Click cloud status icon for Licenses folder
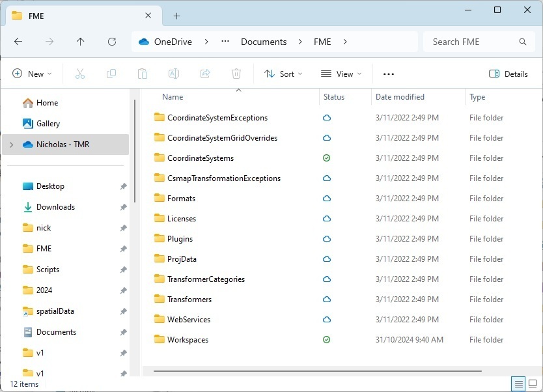Screen dimensions: 543x392 pos(327,219)
